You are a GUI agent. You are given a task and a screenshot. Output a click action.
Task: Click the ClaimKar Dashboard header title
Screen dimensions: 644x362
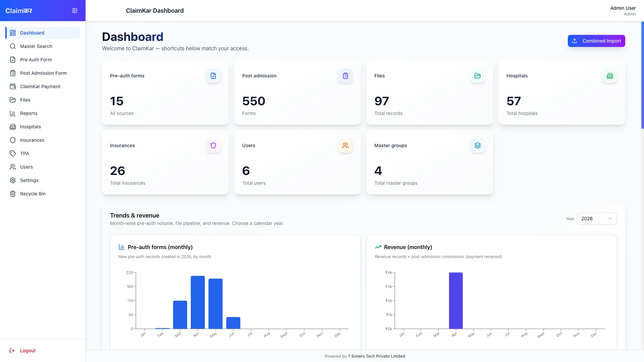click(x=155, y=11)
